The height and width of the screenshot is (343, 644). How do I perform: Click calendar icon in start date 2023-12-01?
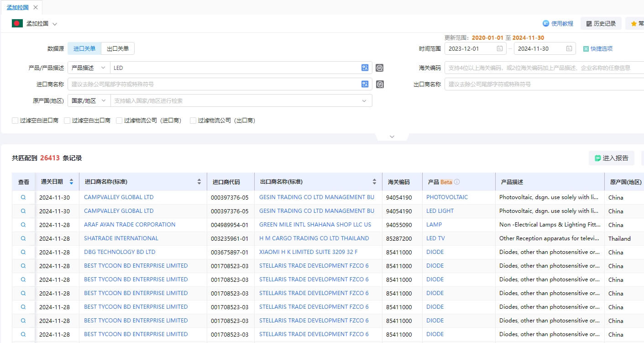pyautogui.click(x=499, y=48)
